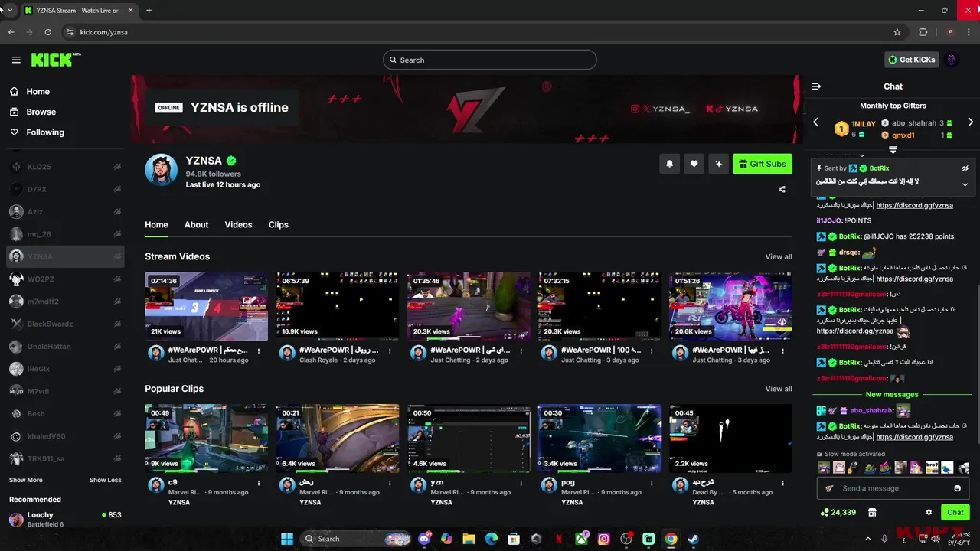The width and height of the screenshot is (980, 551).
Task: Open Netflix from the taskbar
Action: click(x=559, y=539)
